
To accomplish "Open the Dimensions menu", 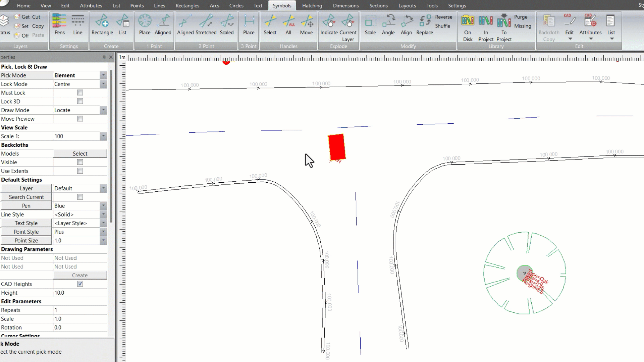I will [345, 5].
